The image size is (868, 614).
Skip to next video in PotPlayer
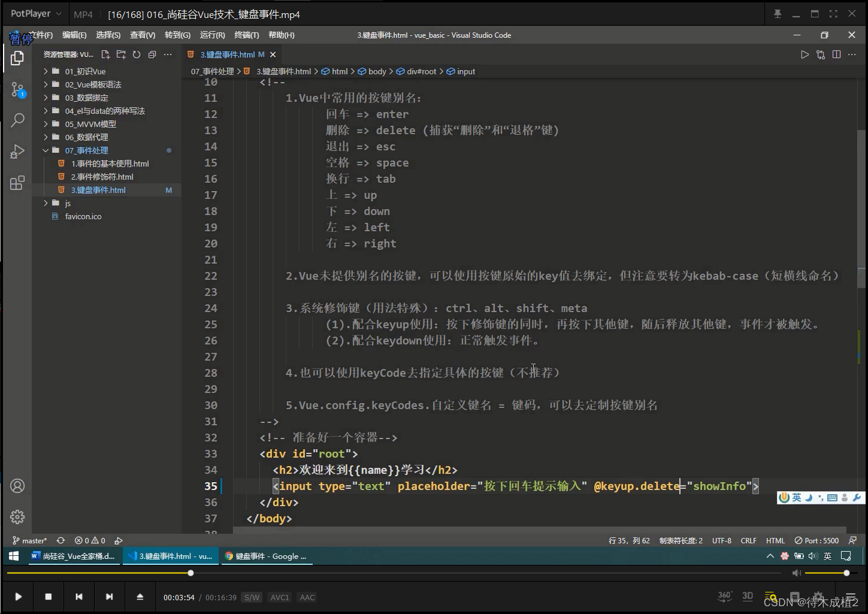point(109,597)
